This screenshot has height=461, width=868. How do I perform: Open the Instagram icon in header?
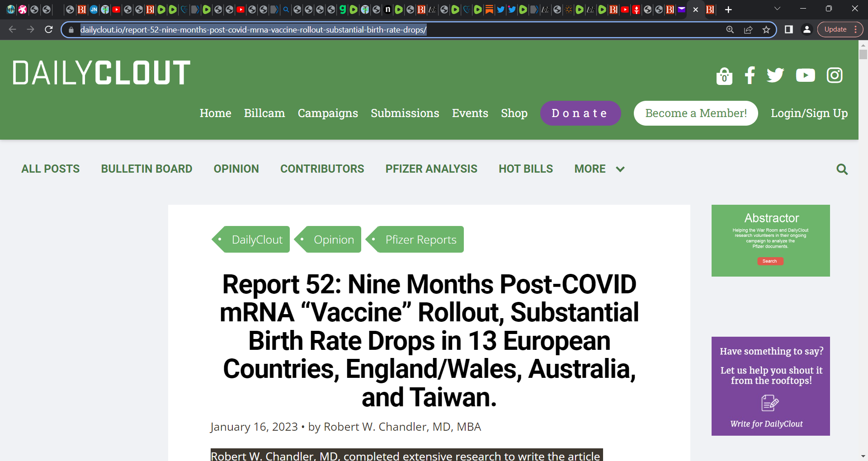click(x=834, y=75)
